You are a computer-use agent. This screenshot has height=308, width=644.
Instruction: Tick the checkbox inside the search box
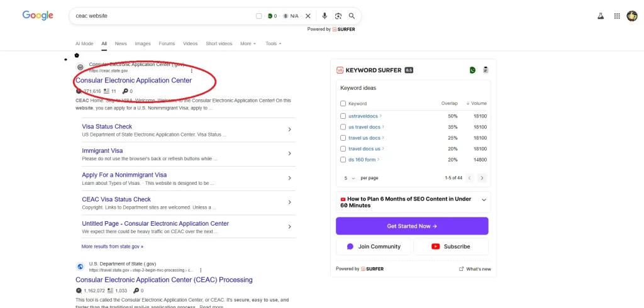click(258, 16)
